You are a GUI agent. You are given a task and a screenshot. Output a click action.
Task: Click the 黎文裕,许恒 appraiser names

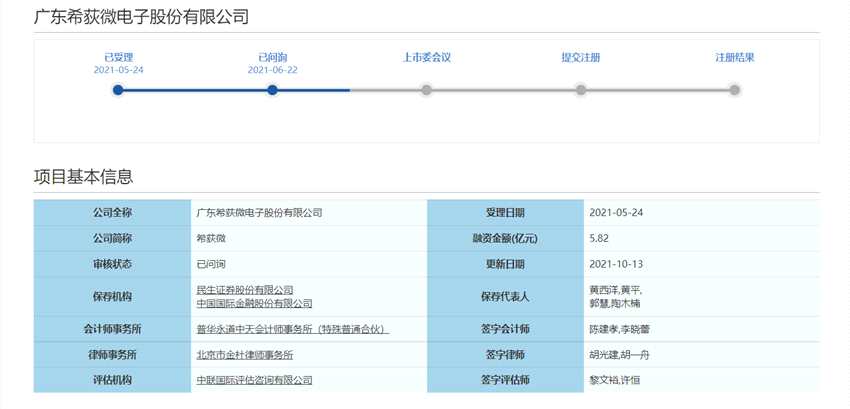615,380
